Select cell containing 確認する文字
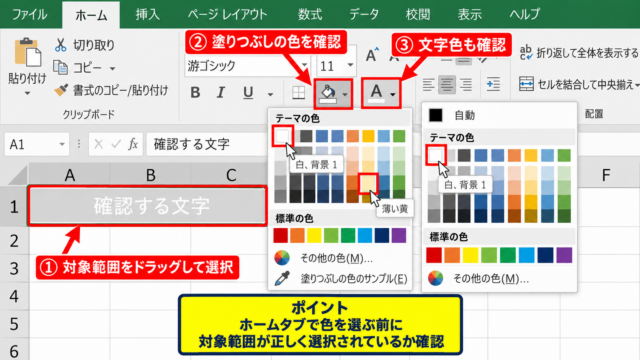Image resolution: width=640 pixels, height=360 pixels. [147, 206]
